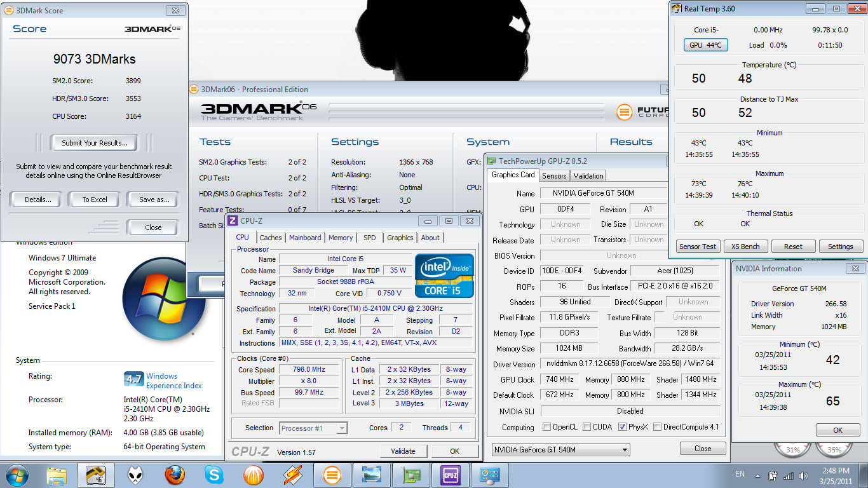Click the network signal tray icon

tap(788, 475)
